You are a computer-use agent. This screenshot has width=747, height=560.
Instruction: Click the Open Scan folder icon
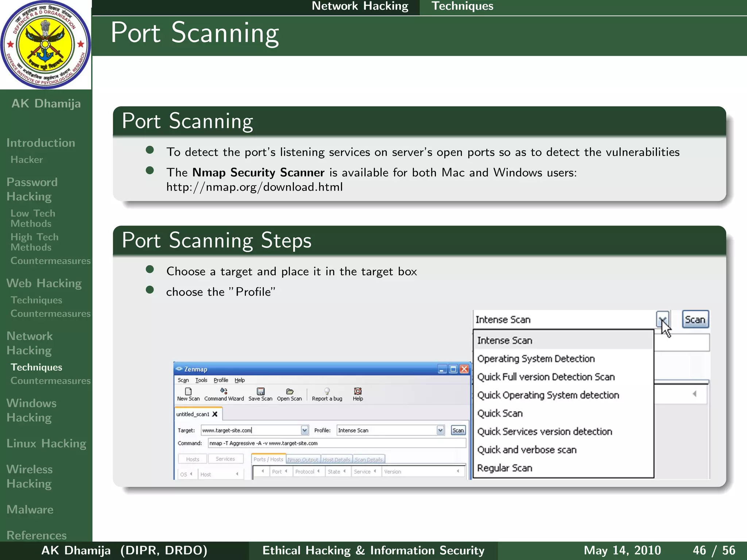coord(290,392)
